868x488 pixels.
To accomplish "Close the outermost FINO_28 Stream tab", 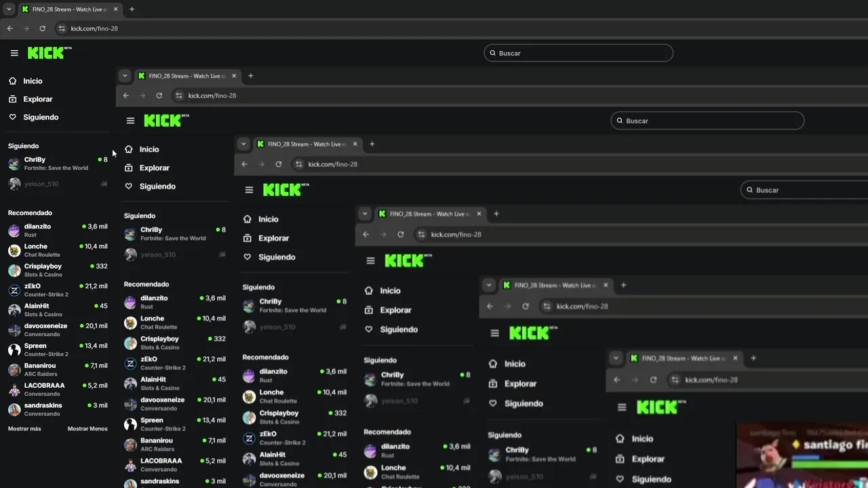I will tap(116, 9).
